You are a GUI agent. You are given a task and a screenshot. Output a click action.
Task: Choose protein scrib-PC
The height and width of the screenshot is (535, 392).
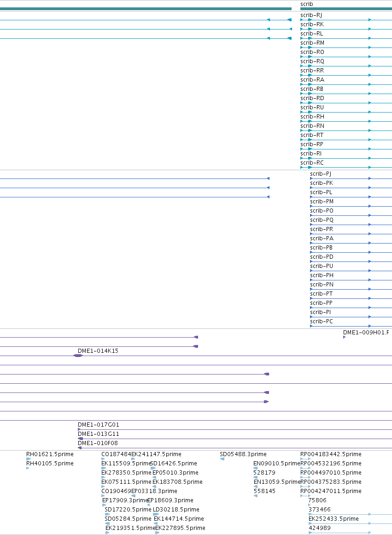322,321
